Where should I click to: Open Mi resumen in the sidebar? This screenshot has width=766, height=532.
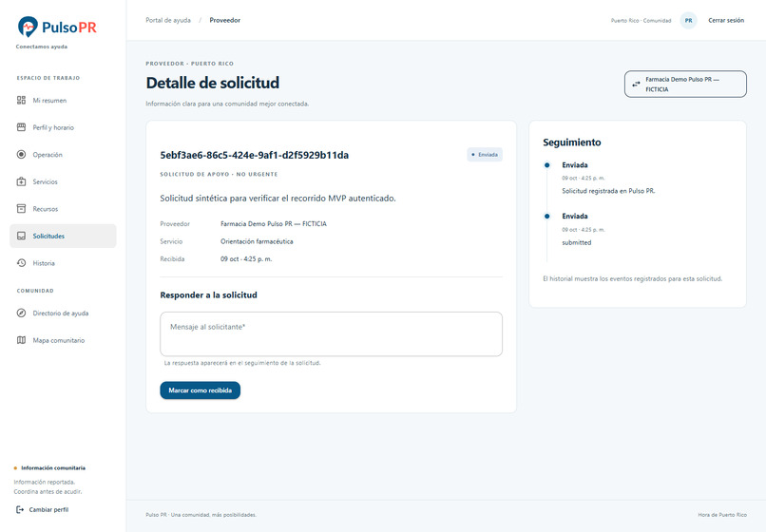tap(63, 100)
